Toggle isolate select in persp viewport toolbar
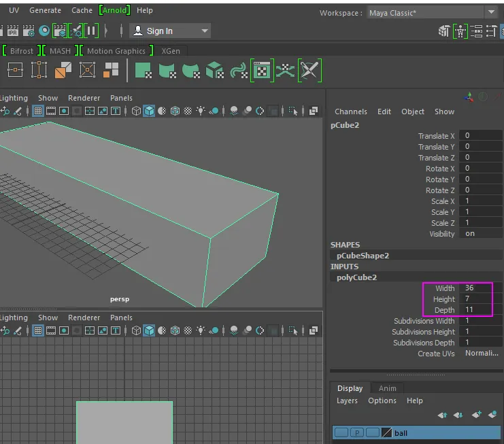Viewport: 504px width, 444px height. pyautogui.click(x=293, y=111)
